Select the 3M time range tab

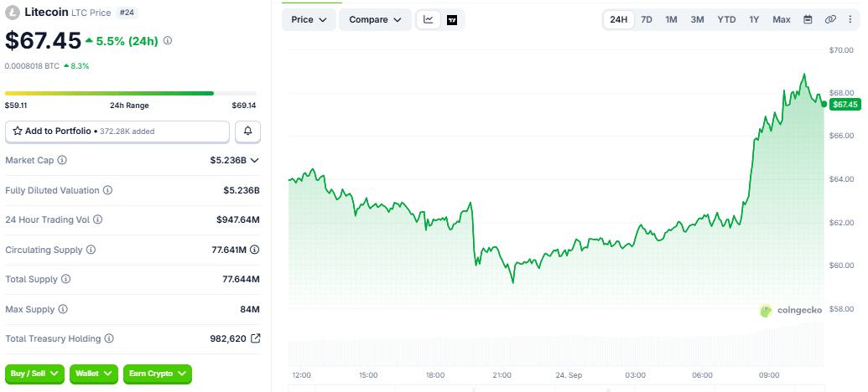click(697, 20)
